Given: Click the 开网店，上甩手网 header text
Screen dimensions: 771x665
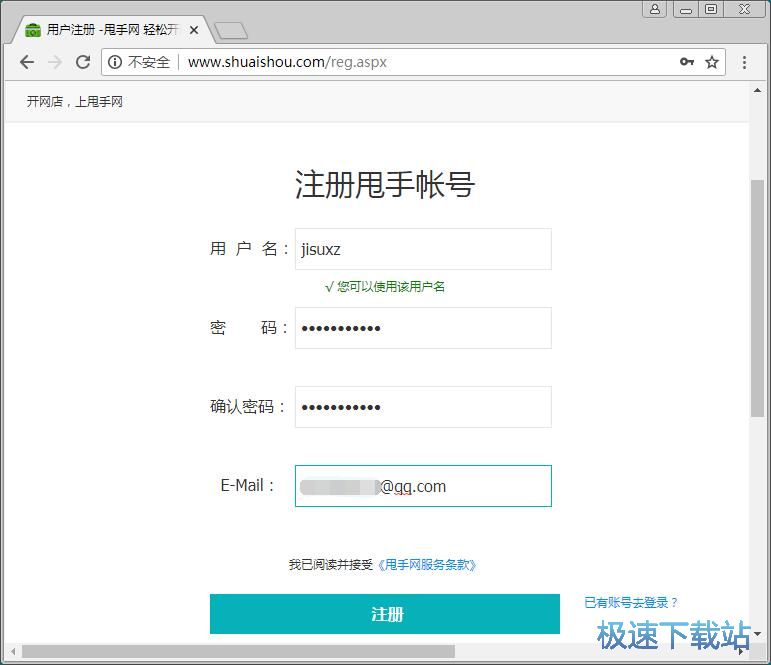Looking at the screenshot, I should [x=75, y=102].
